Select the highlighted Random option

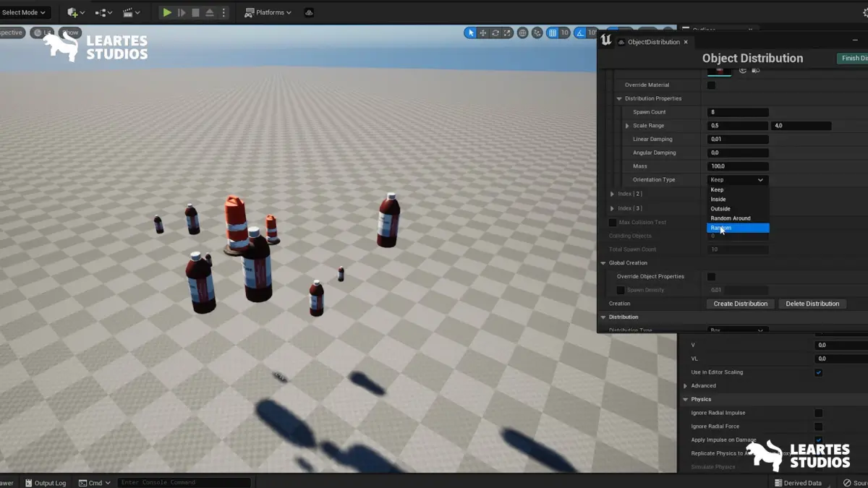click(x=738, y=228)
